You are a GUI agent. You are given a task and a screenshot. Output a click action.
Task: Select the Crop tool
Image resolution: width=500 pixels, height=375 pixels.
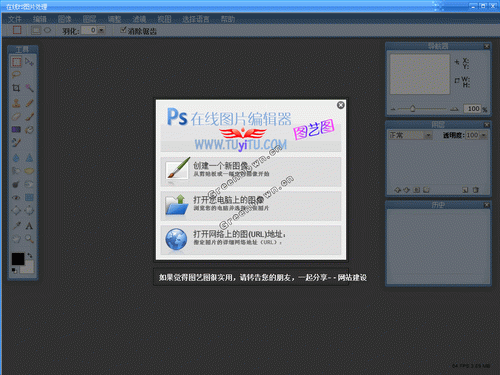coord(16,88)
